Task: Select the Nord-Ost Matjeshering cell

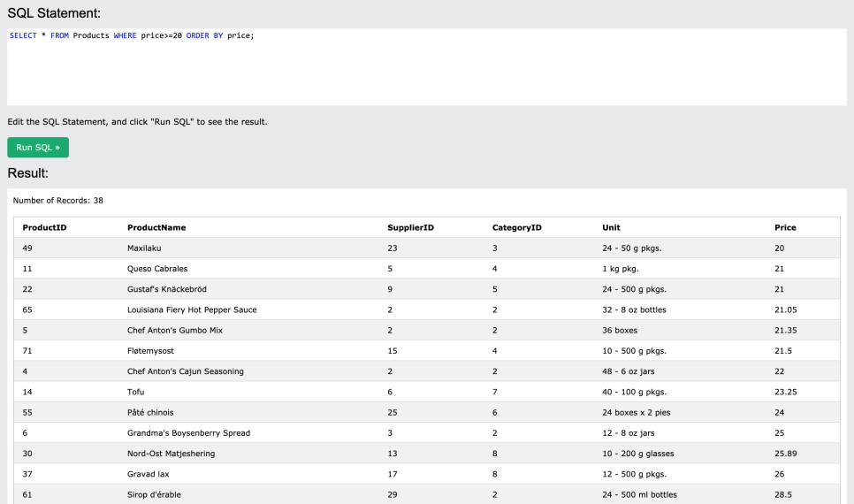Action: (x=171, y=454)
